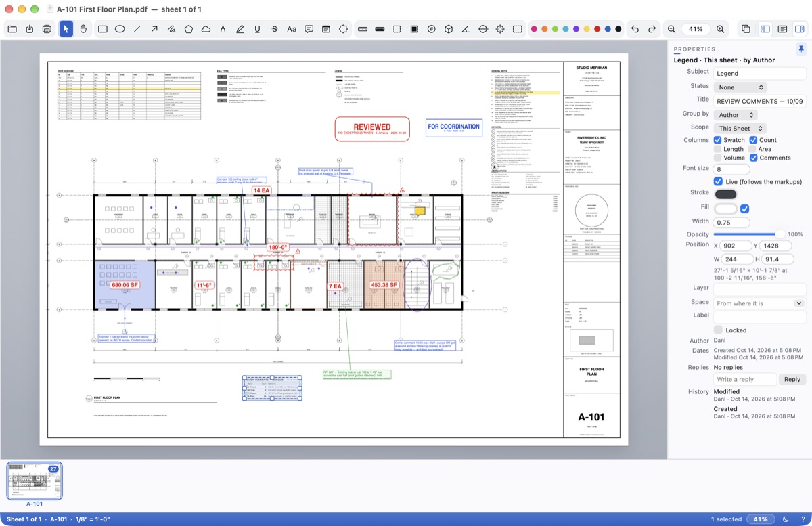The width and height of the screenshot is (812, 526).
Task: Open the Print icon in toolbar
Action: pyautogui.click(x=47, y=29)
